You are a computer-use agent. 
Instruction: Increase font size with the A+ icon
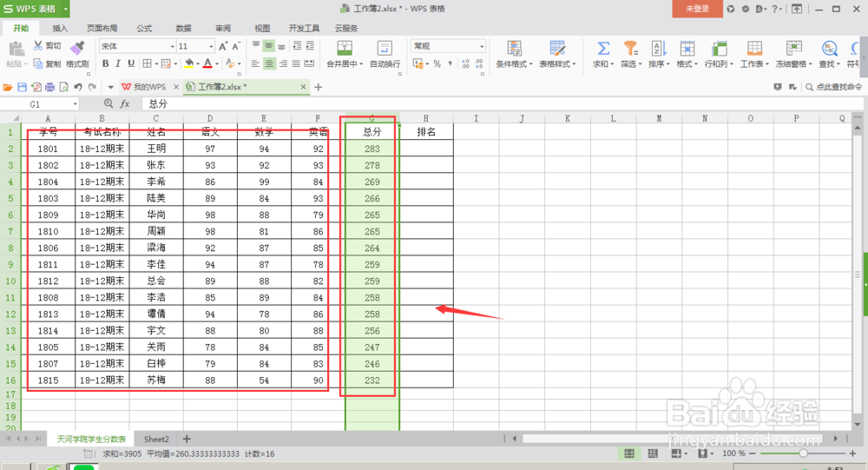pyautogui.click(x=223, y=47)
